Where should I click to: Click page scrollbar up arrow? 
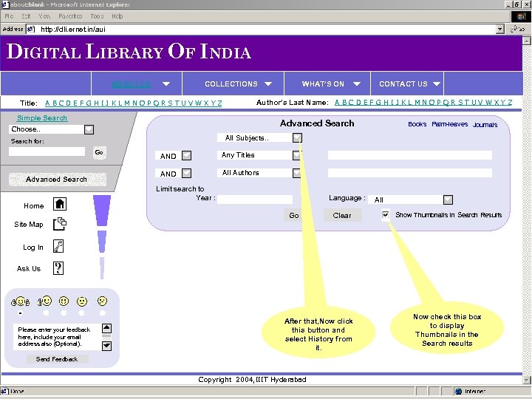[527, 41]
